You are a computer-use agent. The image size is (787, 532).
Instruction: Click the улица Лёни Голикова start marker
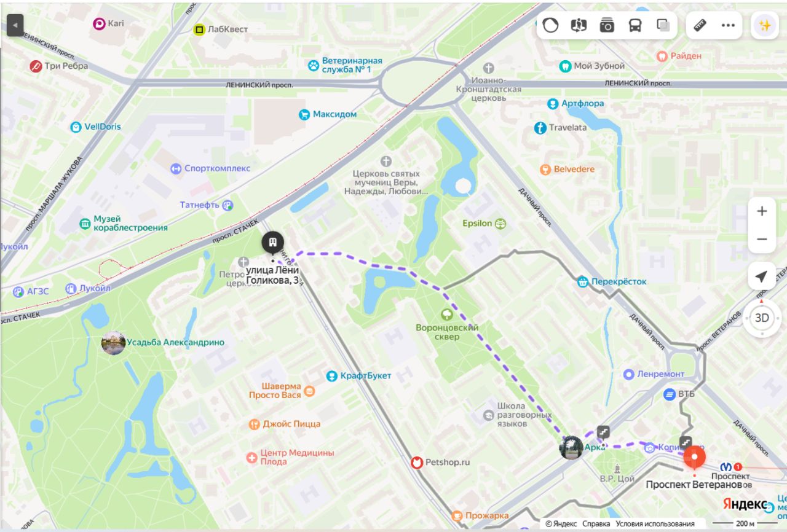pos(273,243)
